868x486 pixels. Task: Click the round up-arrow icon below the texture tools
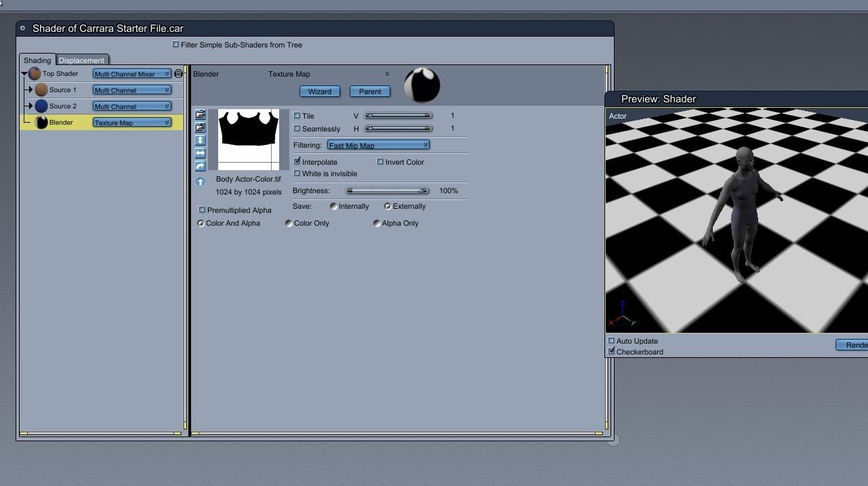[x=200, y=182]
